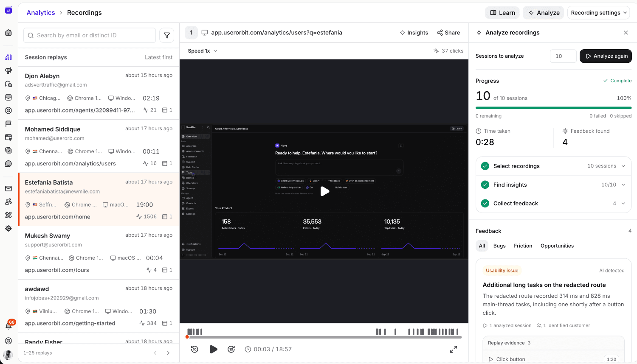Open the Home icon in sidebar
637x364 pixels.
click(8, 33)
